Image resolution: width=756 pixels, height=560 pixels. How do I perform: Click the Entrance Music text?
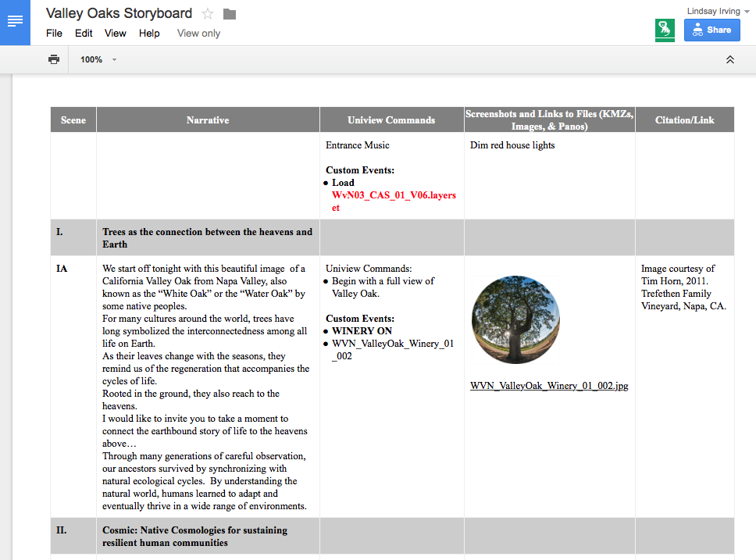pos(357,145)
